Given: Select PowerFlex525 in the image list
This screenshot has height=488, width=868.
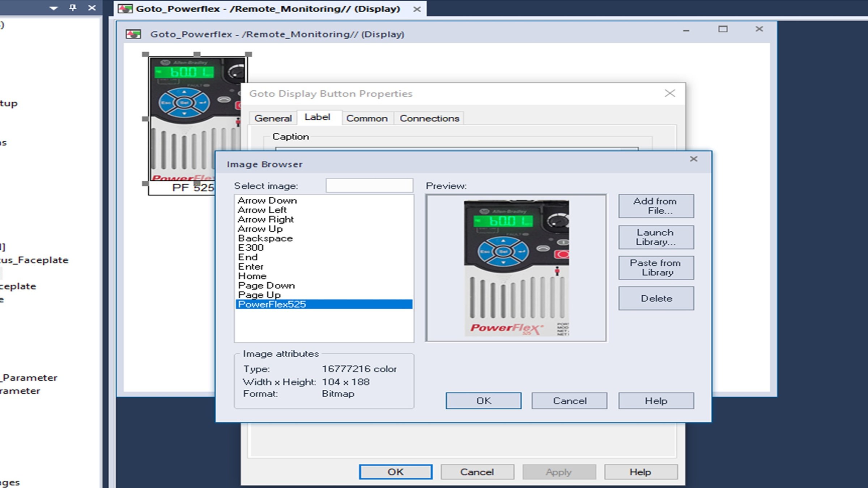Looking at the screenshot, I should pos(324,304).
